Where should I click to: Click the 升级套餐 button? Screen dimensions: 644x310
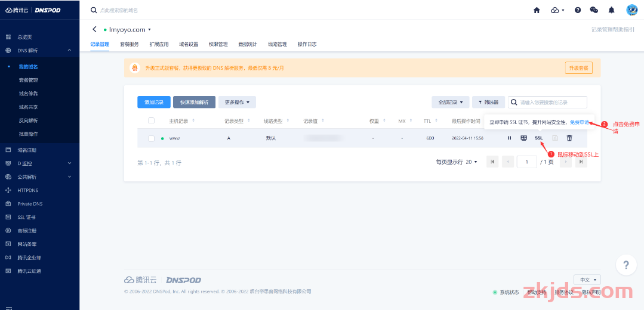579,67
